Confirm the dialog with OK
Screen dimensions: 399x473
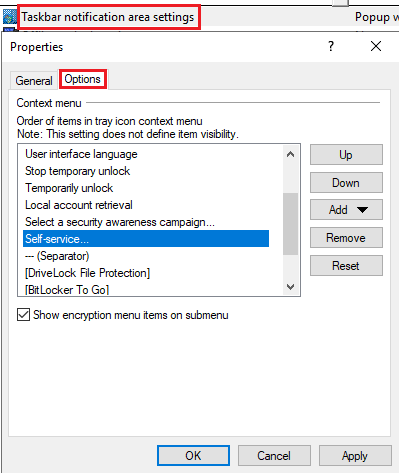(193, 456)
